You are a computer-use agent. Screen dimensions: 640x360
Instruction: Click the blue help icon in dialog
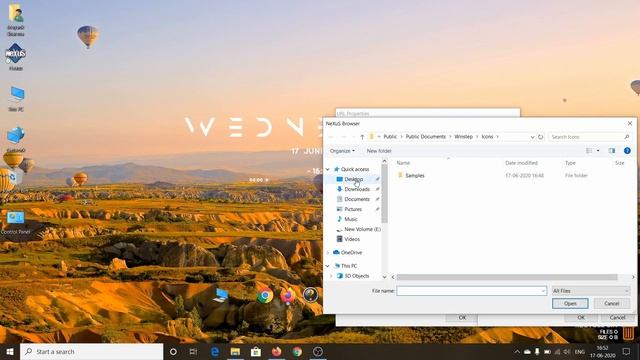(627, 151)
